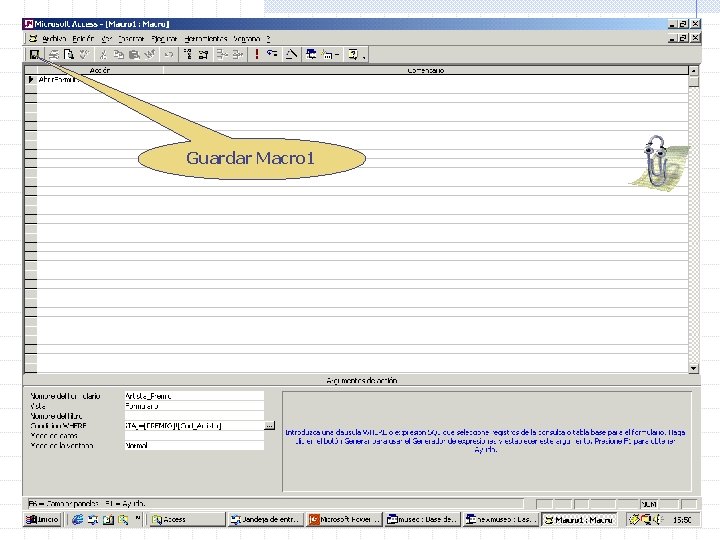This screenshot has height=540, width=720.
Task: Click the Nombre del filtro field
Action: [194, 416]
